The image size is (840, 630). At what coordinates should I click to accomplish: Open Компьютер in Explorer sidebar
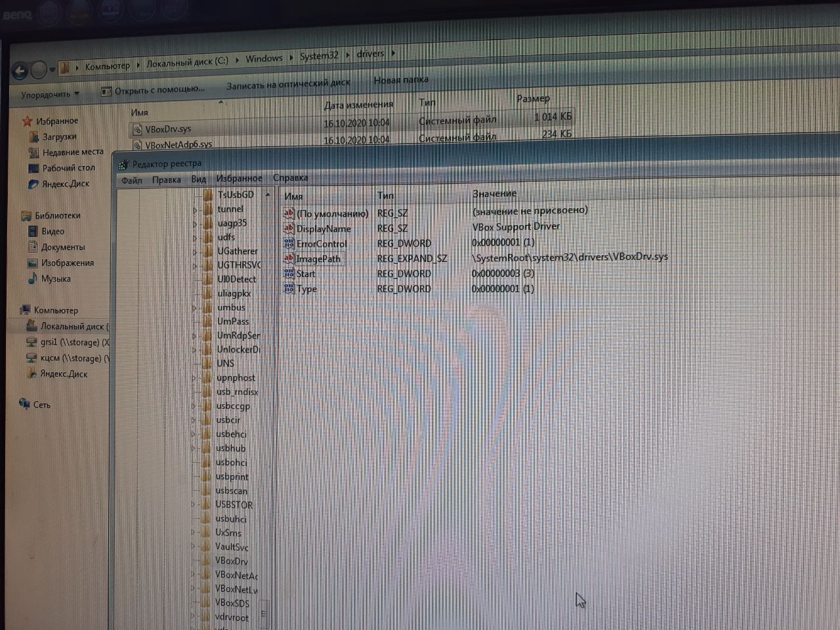click(56, 310)
